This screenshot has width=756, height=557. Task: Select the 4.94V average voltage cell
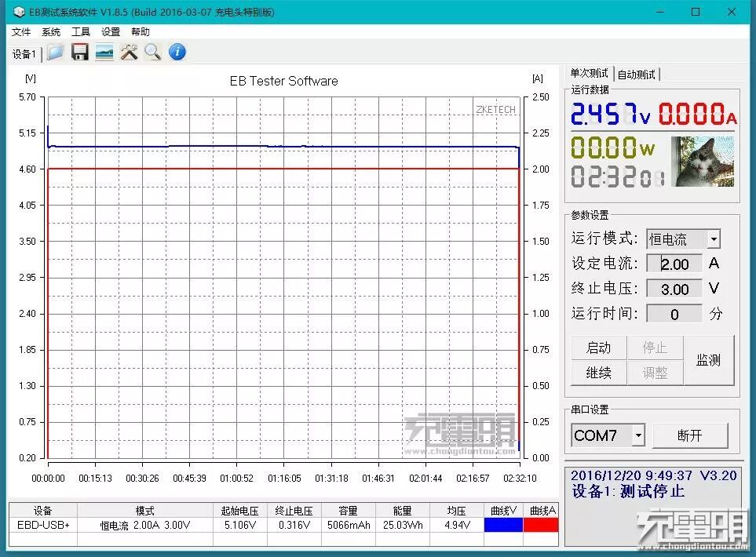(457, 525)
